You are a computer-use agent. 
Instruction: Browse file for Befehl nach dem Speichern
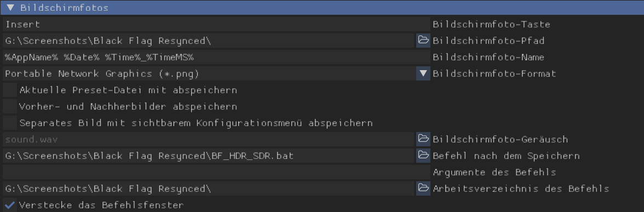pos(423,156)
